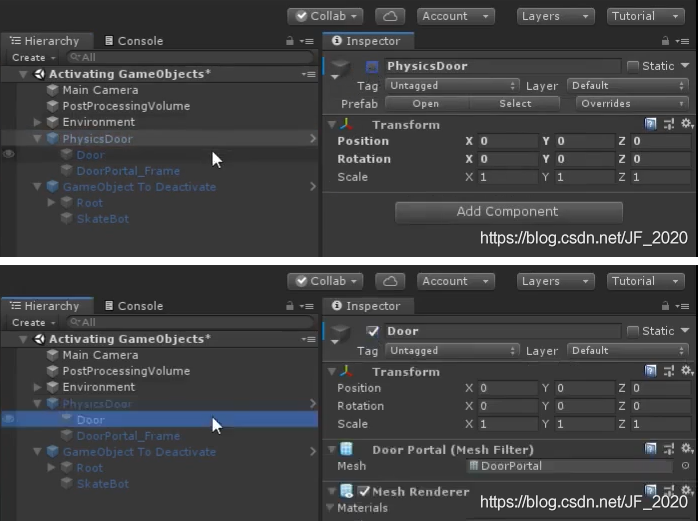Open Door Transform gear settings menu

(x=687, y=370)
